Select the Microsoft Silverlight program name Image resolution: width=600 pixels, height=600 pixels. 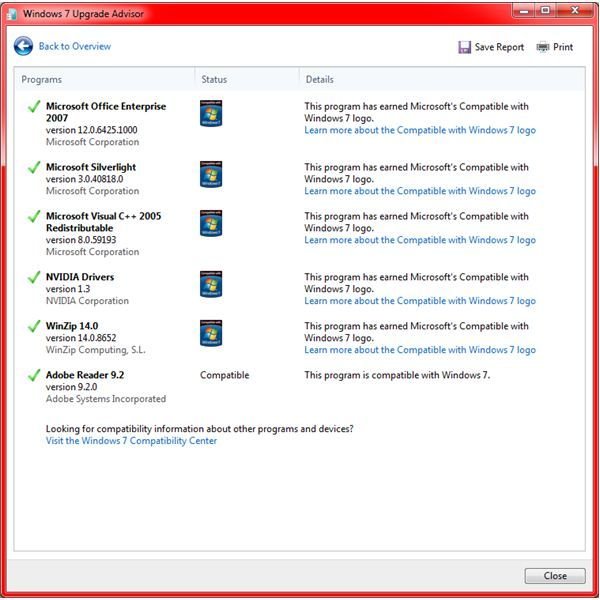click(91, 167)
